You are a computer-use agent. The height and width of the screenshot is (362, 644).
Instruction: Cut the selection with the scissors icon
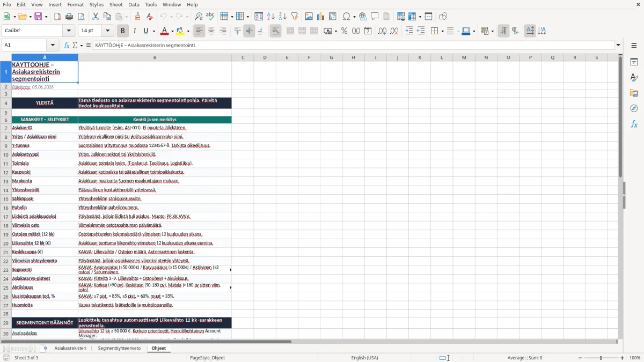[x=96, y=17]
